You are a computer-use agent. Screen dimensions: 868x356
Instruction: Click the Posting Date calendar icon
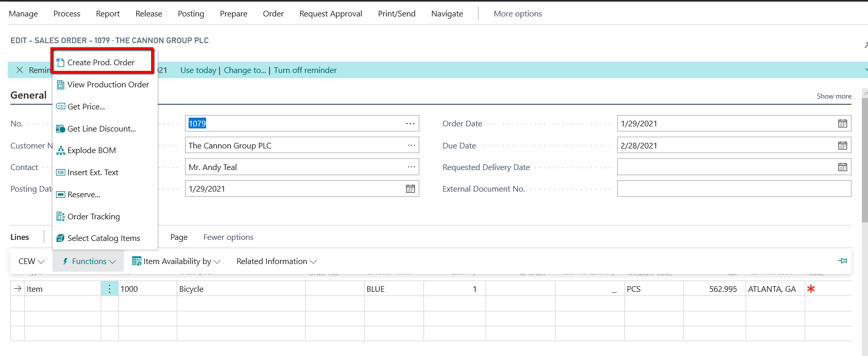410,189
